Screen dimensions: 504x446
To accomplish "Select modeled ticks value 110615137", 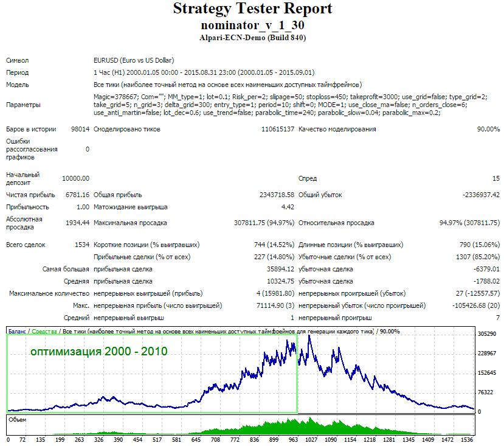I will pyautogui.click(x=278, y=130).
